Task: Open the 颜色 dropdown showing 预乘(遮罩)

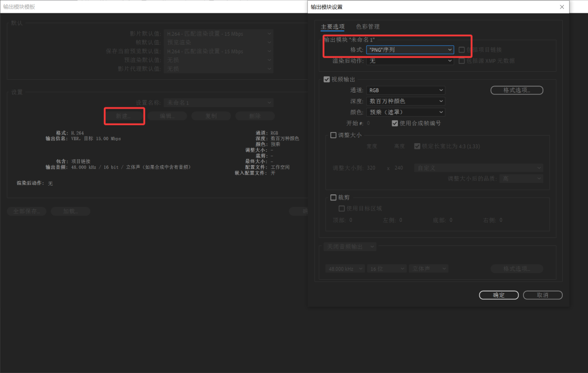Action: [x=405, y=112]
